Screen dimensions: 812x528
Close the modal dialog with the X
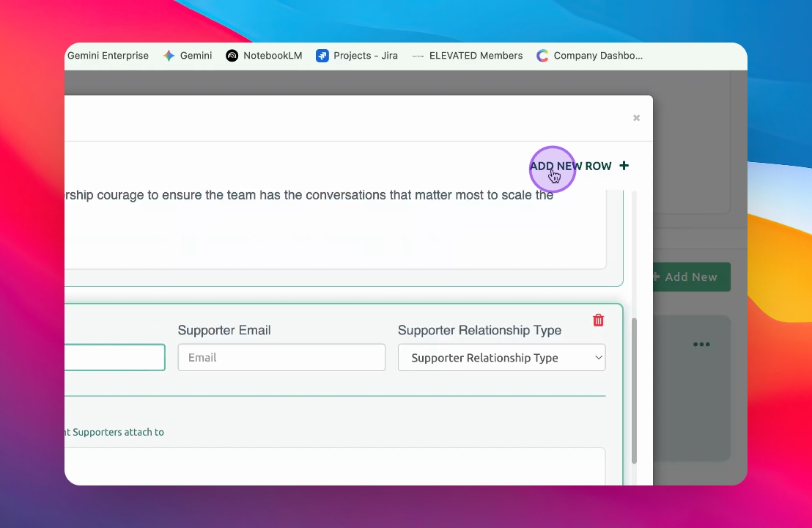pyautogui.click(x=636, y=117)
